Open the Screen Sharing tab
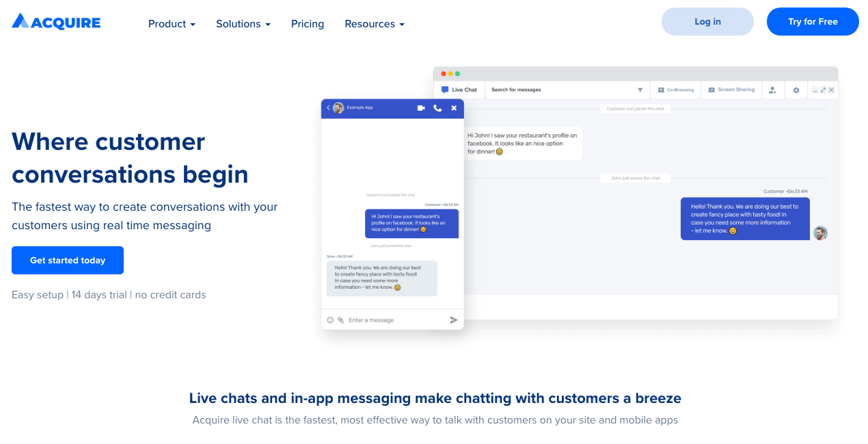 pos(731,90)
